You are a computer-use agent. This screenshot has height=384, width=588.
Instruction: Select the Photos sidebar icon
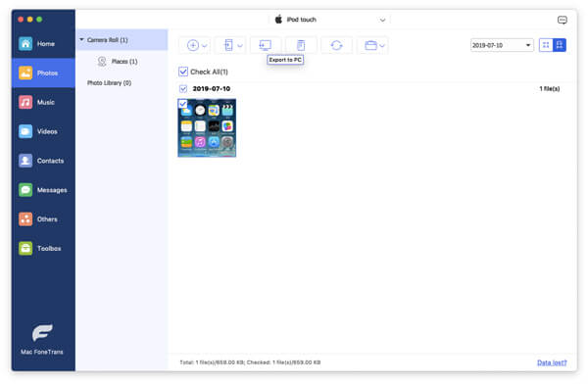point(25,73)
